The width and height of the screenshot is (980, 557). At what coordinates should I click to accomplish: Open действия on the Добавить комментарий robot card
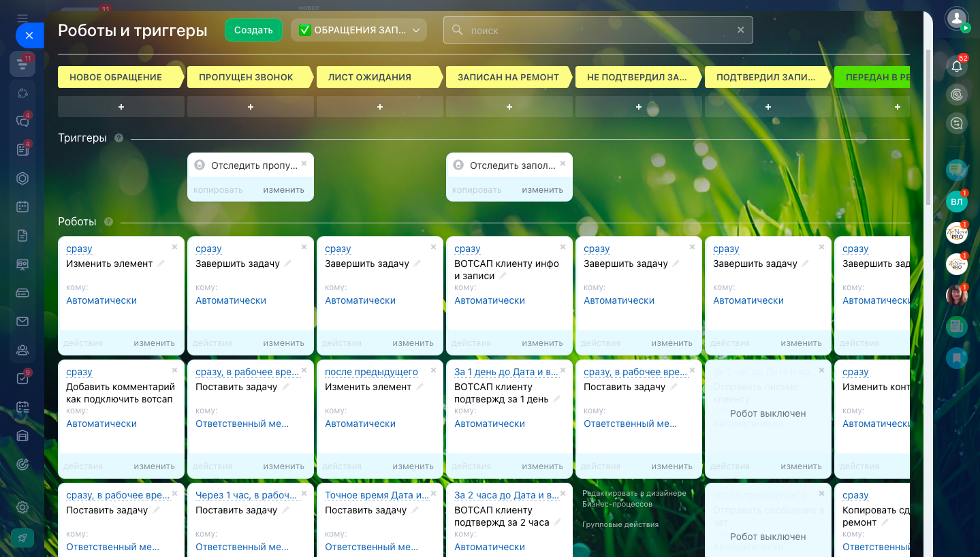pyautogui.click(x=83, y=466)
